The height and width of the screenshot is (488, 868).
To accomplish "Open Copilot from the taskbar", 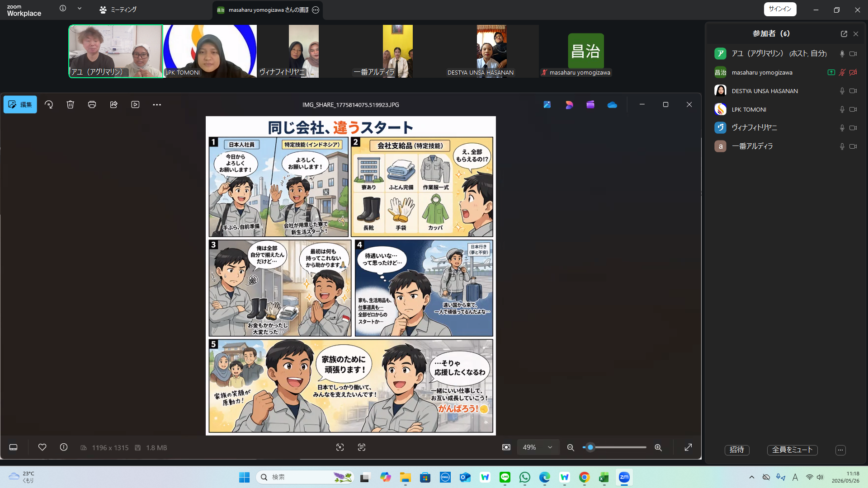I will (385, 477).
